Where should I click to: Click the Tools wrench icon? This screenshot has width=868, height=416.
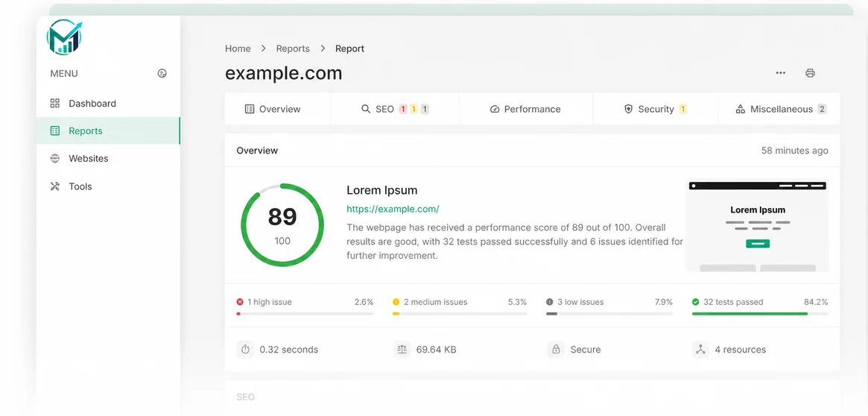pyautogui.click(x=55, y=186)
